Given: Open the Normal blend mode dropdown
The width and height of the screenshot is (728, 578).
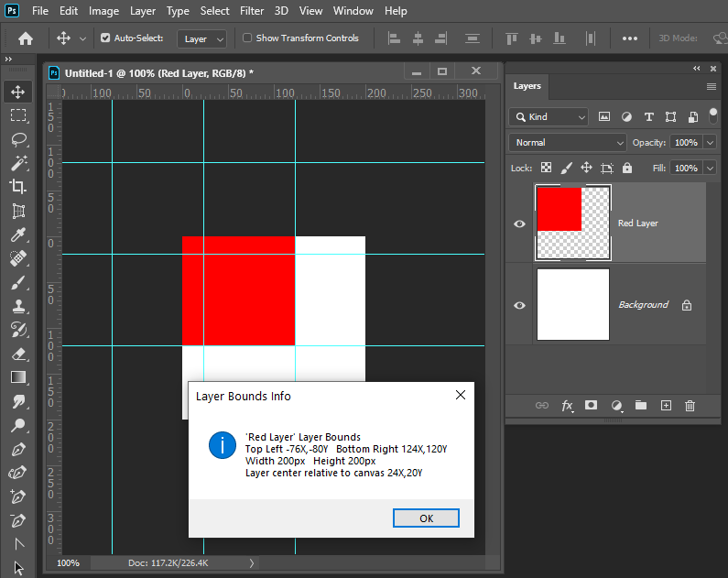Looking at the screenshot, I should [568, 143].
